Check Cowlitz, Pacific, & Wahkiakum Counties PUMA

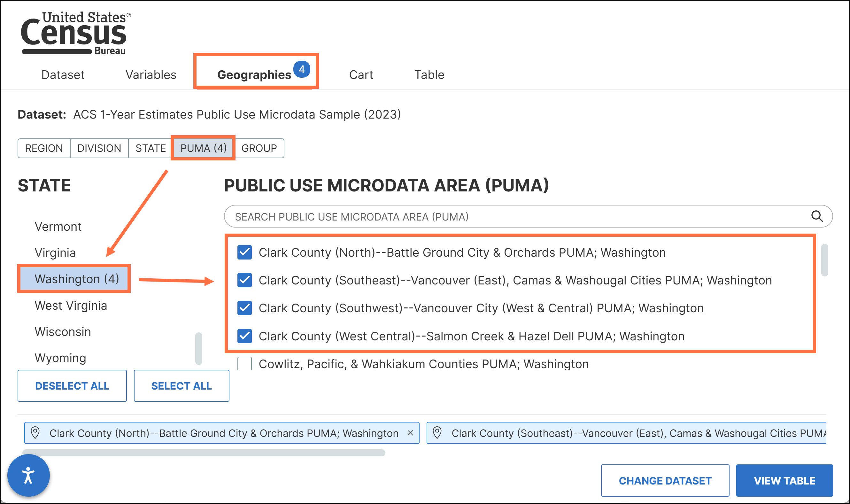(x=244, y=363)
